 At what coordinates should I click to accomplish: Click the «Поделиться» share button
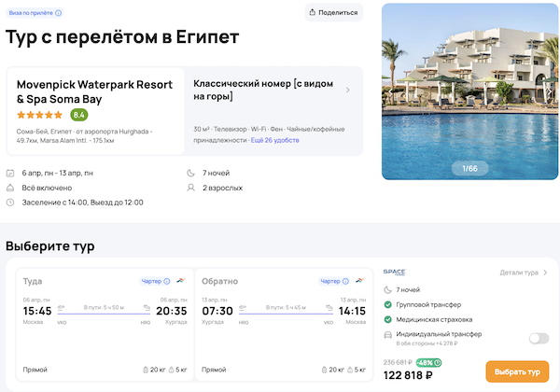pos(334,12)
